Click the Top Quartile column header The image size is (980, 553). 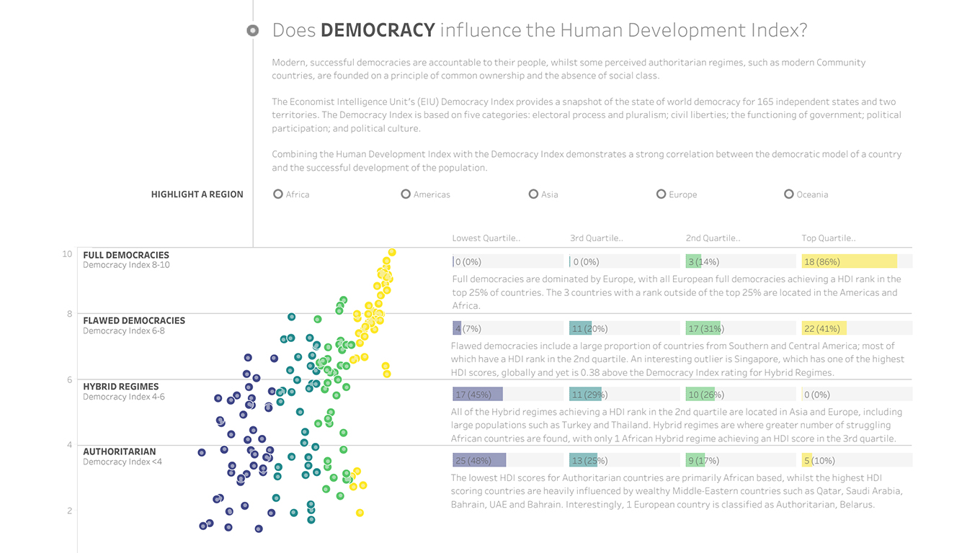click(829, 238)
